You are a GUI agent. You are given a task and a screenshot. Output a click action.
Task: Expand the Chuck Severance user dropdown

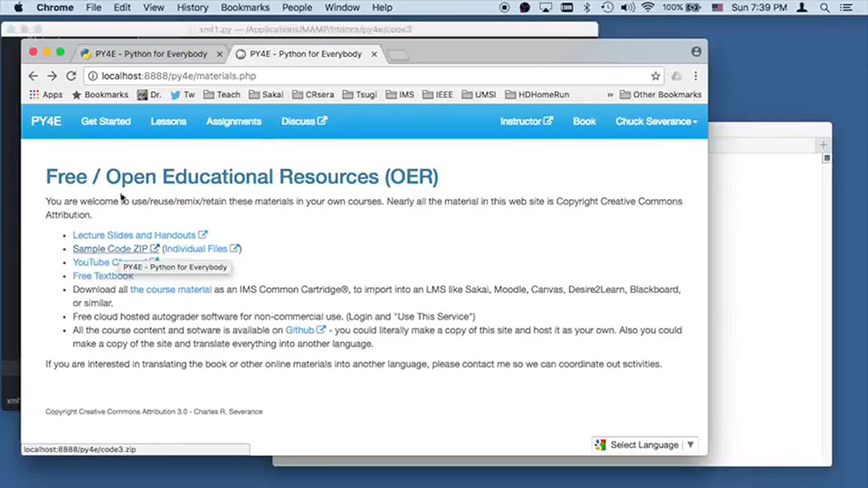[x=656, y=121]
